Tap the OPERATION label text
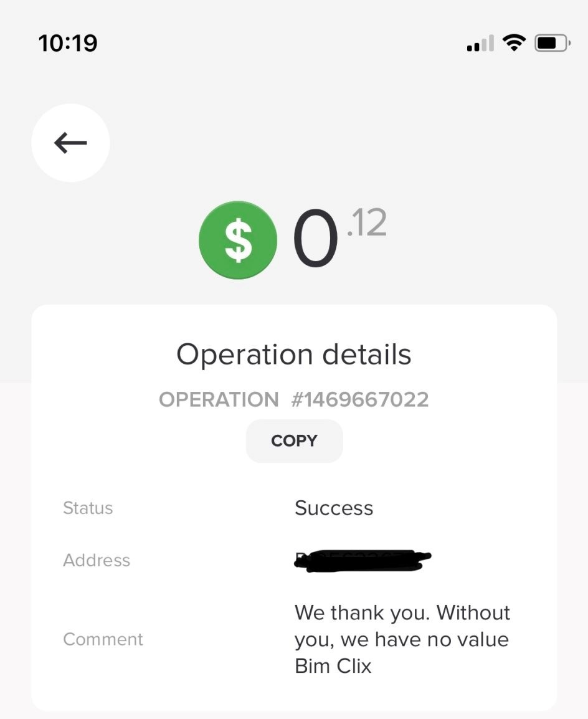 [x=219, y=399]
